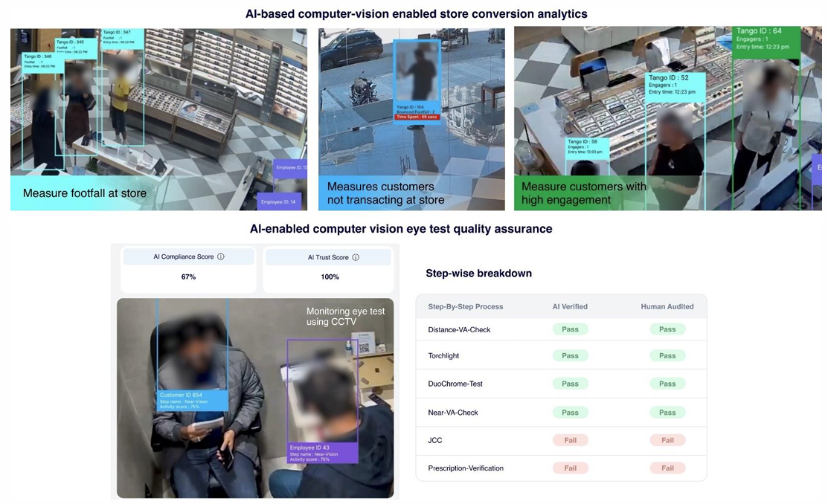Click the QR code on the wall in the eye test feed
828x504 pixels.
[x=364, y=347]
